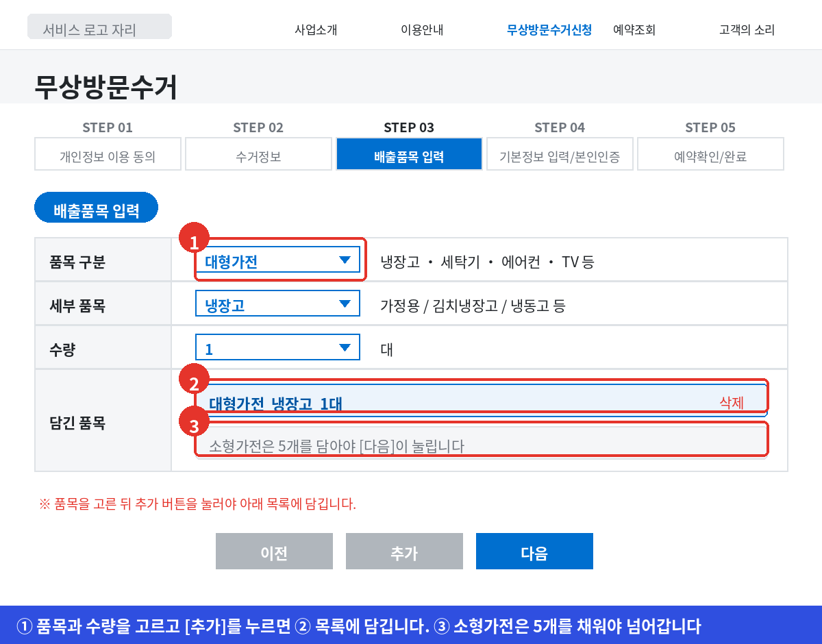Viewport: 822px width, 644px height.
Task: Select the 무상방문수거신청 menu item
Action: click(549, 30)
